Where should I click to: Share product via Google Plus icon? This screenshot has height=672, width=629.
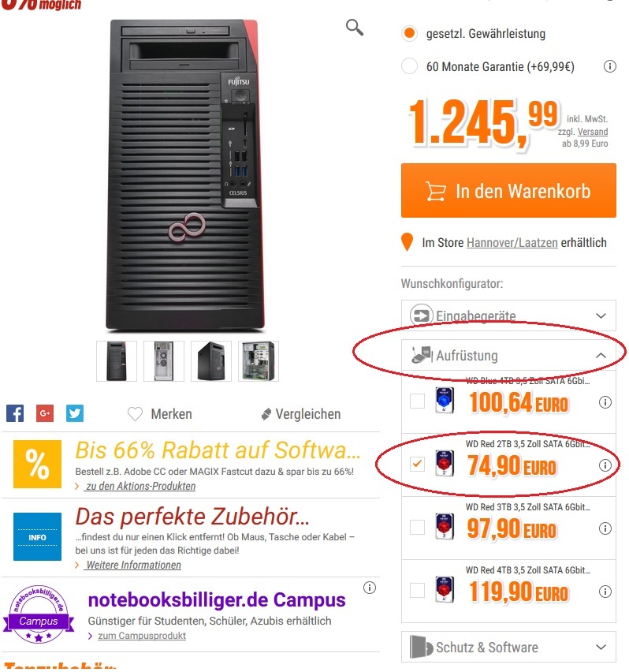coord(45,413)
